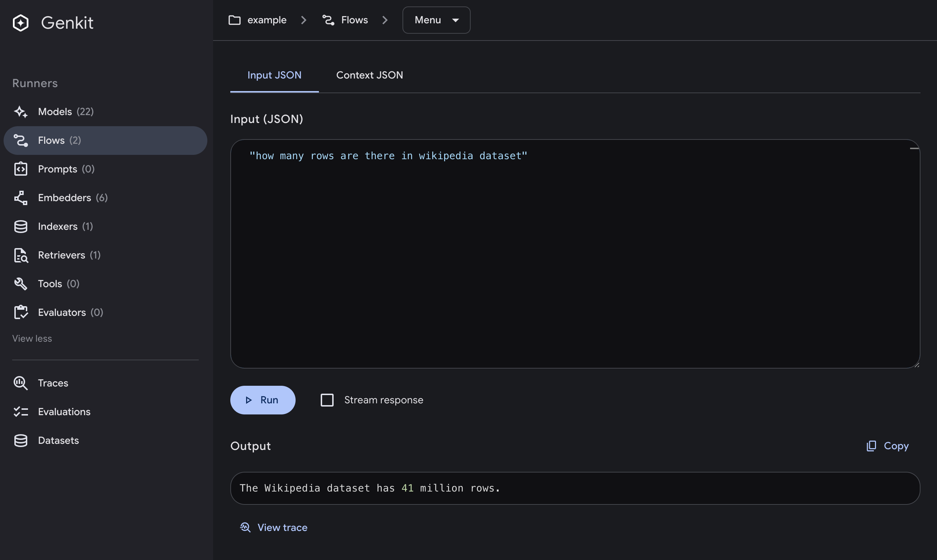Click the Evaluations checklist icon
937x560 pixels.
pos(21,412)
